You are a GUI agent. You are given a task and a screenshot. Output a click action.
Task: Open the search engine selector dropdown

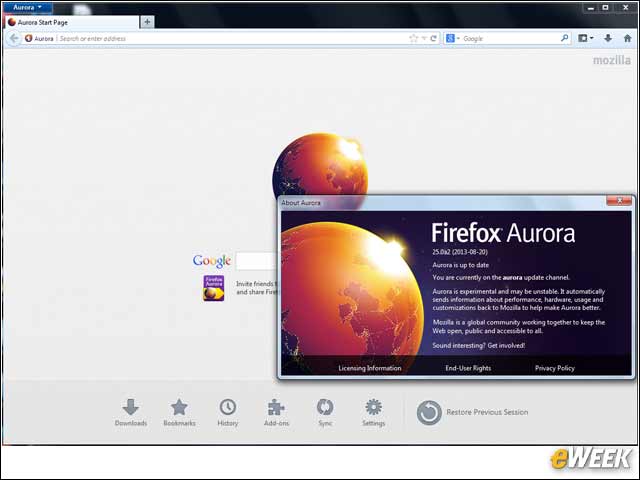453,38
